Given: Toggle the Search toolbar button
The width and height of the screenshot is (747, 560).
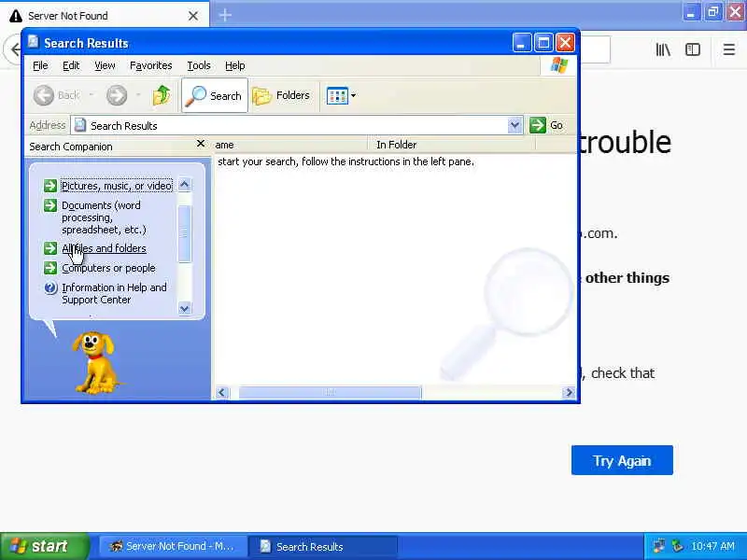Looking at the screenshot, I should [215, 96].
